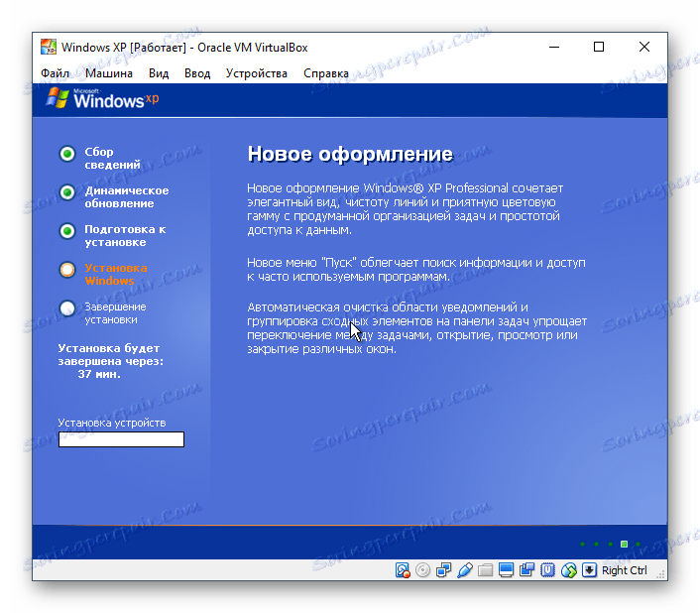This screenshot has width=700, height=613.
Task: Click the highlighted square slide indicator
Action: click(x=624, y=544)
